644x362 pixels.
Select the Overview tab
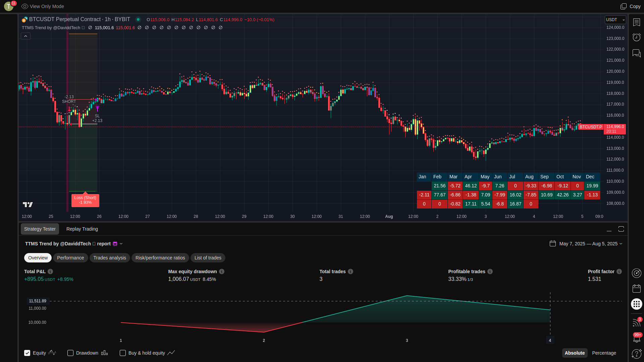pos(38,258)
